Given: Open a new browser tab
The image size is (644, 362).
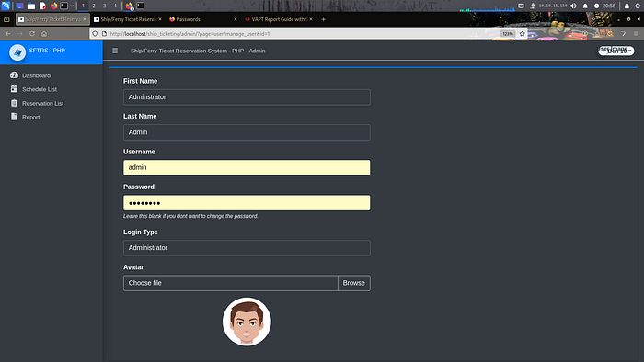Looking at the screenshot, I should (323, 19).
